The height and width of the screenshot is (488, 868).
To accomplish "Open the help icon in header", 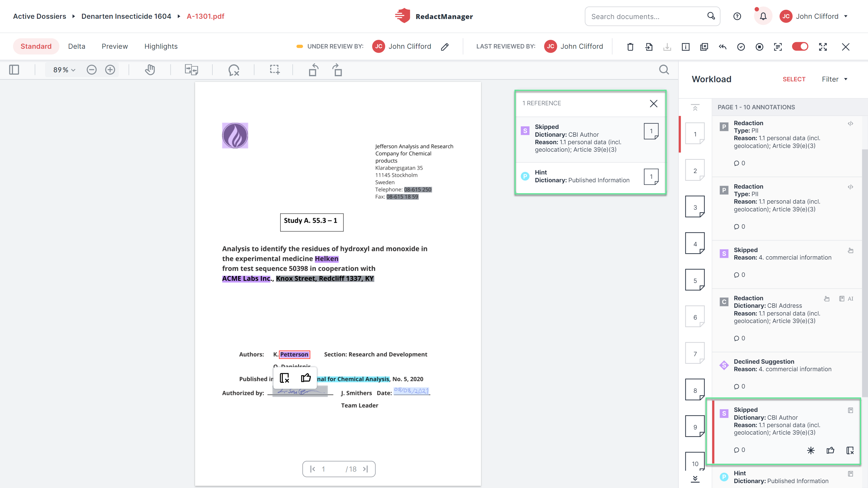I will point(737,16).
